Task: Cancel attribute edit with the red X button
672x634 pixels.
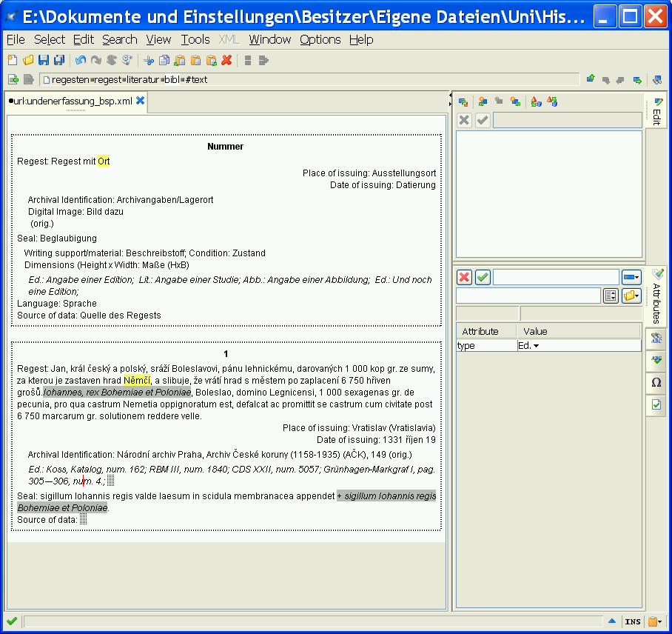Action: [464, 278]
